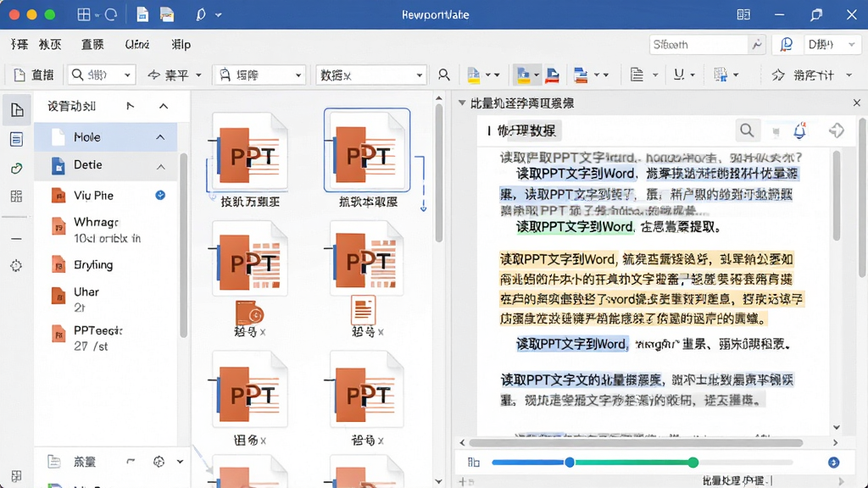868x488 pixels.
Task: Click the grid modules icon in left sidebar
Action: (17, 197)
